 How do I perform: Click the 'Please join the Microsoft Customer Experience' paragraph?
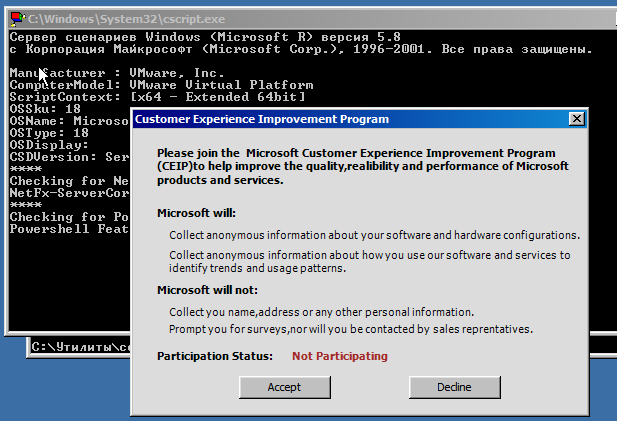click(363, 166)
